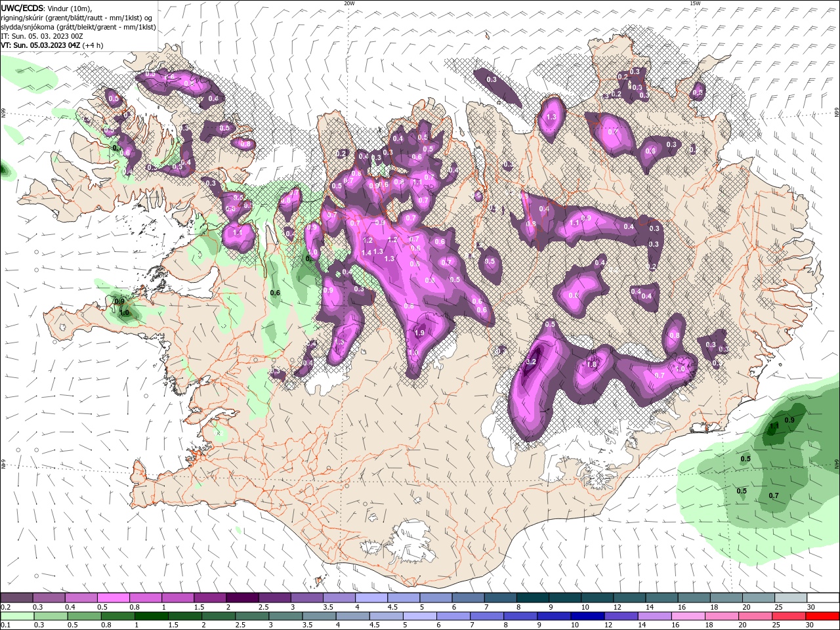Click the pale green 0.1 swatch in rain legend
This screenshot has width=840, height=630.
[17, 616]
